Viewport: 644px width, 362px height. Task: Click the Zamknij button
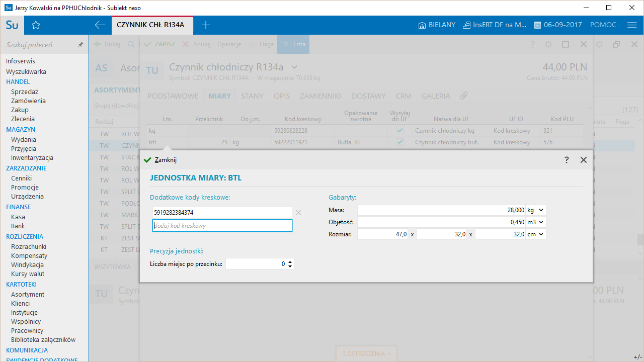[x=160, y=160]
